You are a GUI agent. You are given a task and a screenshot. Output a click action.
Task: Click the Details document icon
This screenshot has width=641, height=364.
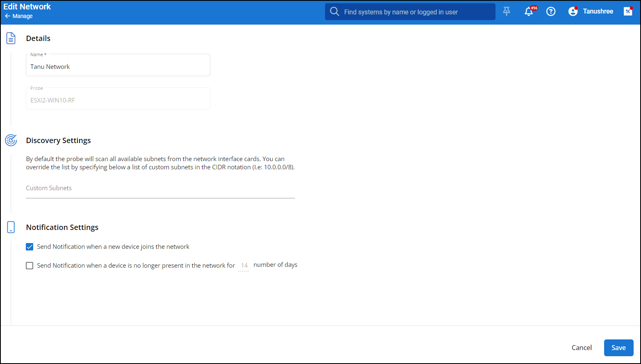click(11, 39)
